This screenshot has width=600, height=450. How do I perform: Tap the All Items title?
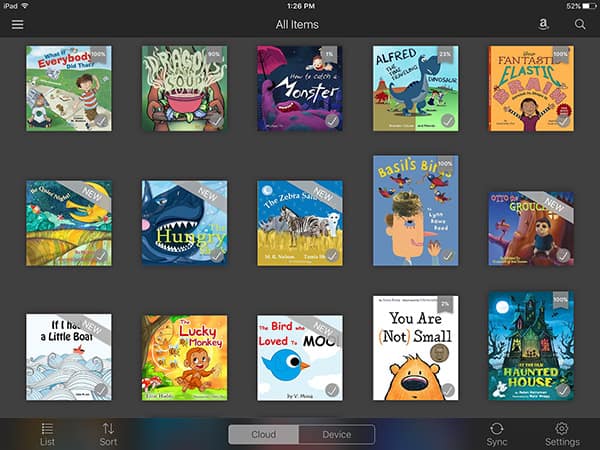click(299, 24)
